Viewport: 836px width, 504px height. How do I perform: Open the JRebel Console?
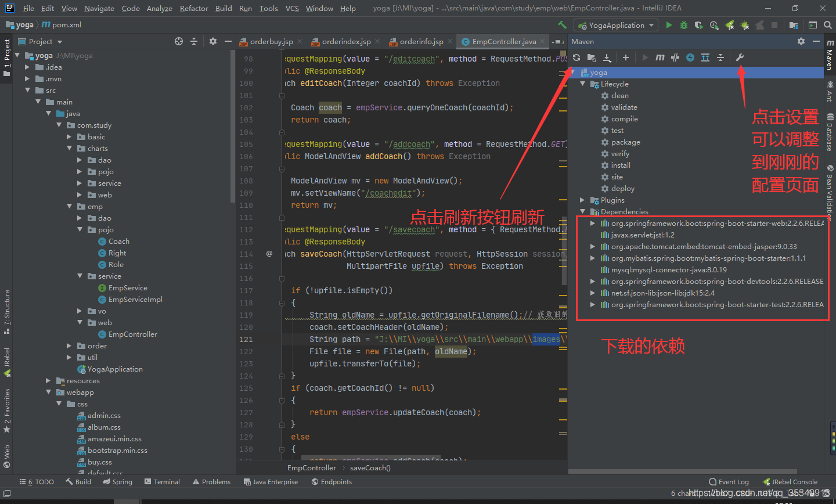point(790,482)
